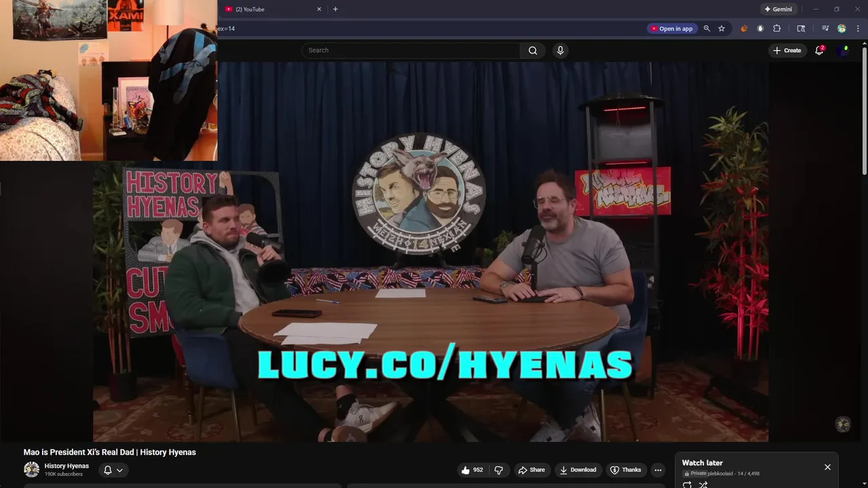
Task: Like the video with thumbs up
Action: 473,470
